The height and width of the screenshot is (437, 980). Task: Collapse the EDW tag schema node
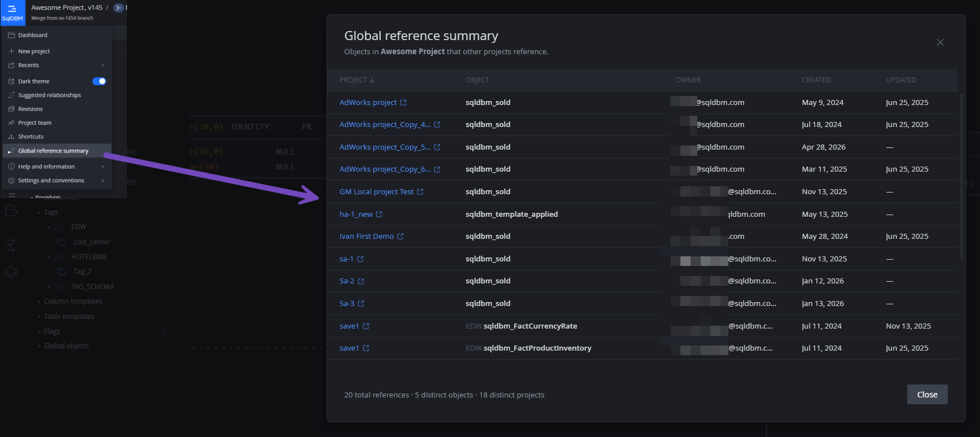point(49,228)
